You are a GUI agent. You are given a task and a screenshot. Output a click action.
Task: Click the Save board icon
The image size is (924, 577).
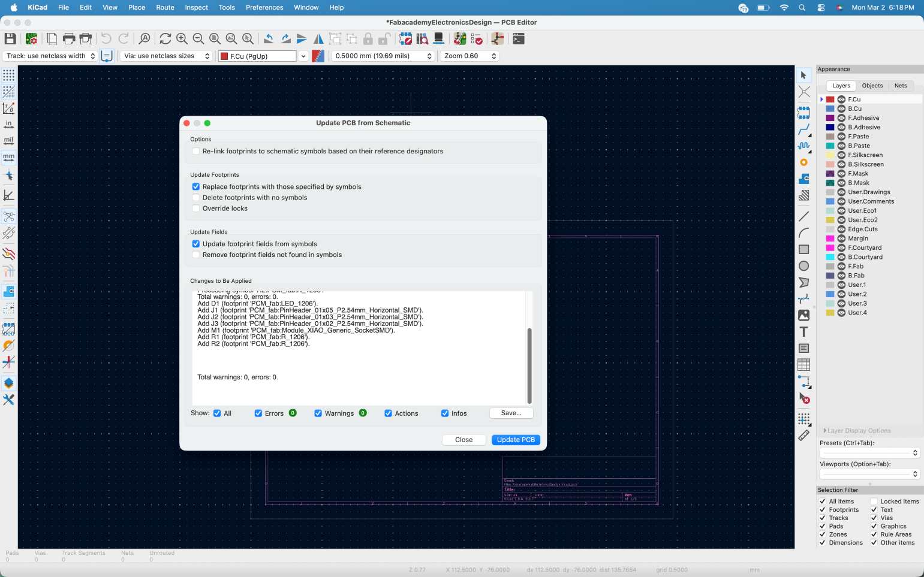pyautogui.click(x=10, y=39)
